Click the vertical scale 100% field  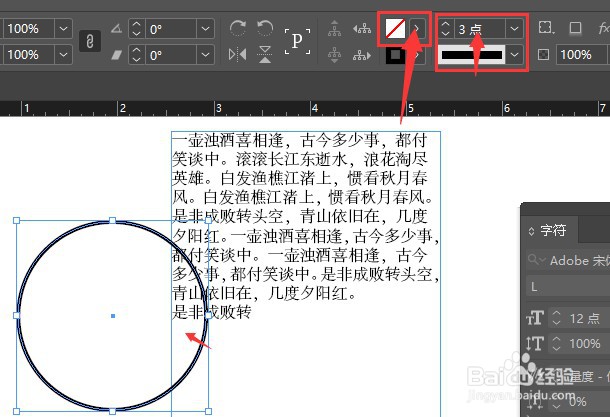coord(587,343)
